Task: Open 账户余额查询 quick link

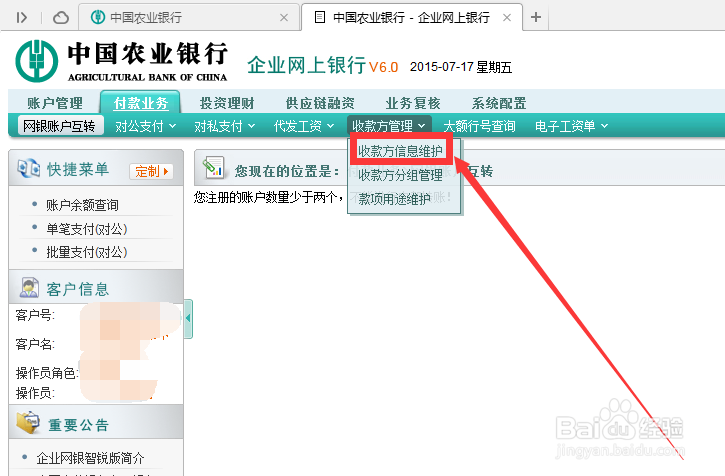Action: (x=82, y=204)
